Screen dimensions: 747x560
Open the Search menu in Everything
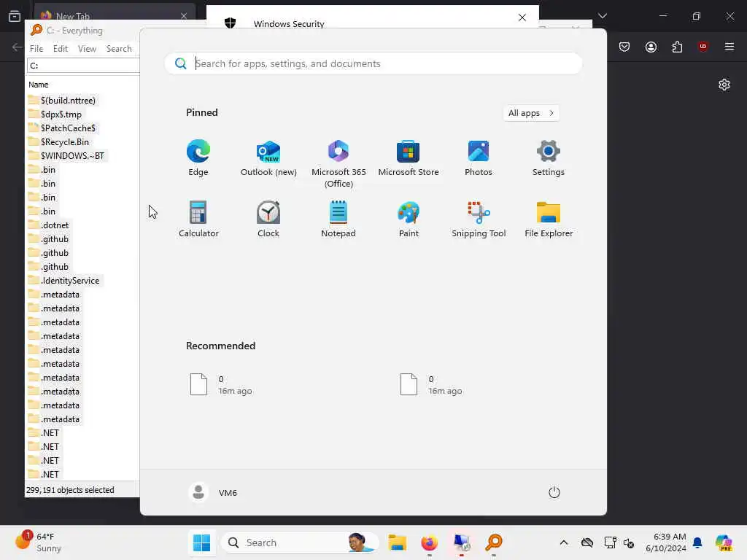[119, 49]
